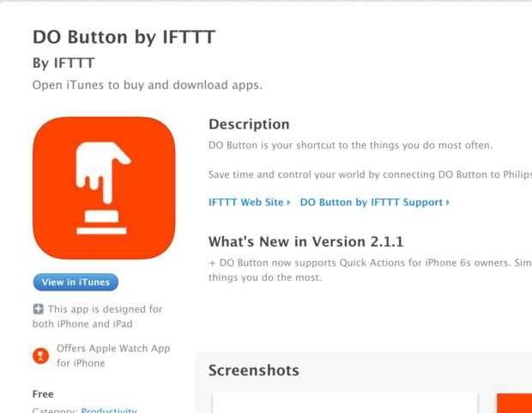Click the DO Button by IFTTT title

[x=124, y=37]
